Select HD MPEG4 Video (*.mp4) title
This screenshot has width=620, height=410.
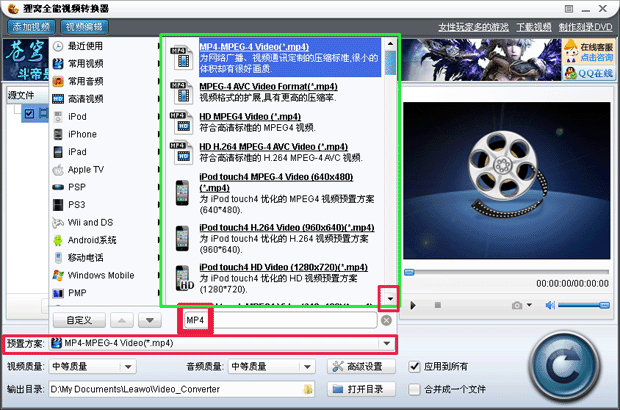coord(250,117)
